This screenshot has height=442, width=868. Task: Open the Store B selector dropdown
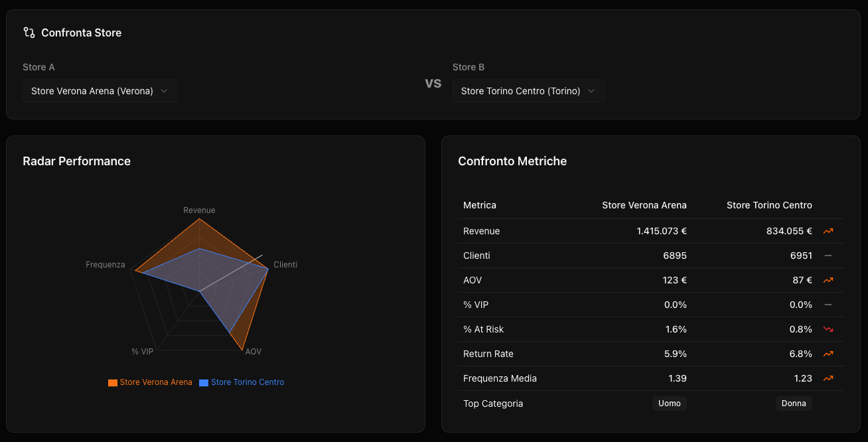tap(528, 91)
